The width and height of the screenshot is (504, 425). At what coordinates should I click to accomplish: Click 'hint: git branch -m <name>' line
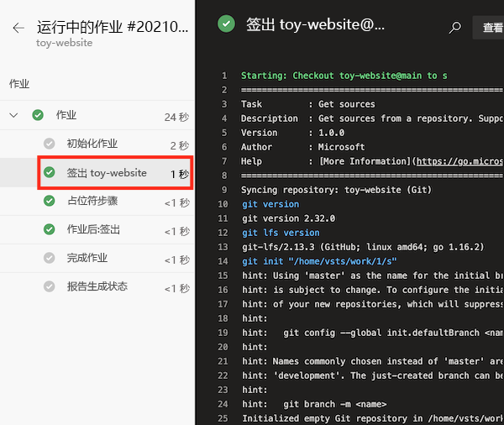[x=314, y=404]
